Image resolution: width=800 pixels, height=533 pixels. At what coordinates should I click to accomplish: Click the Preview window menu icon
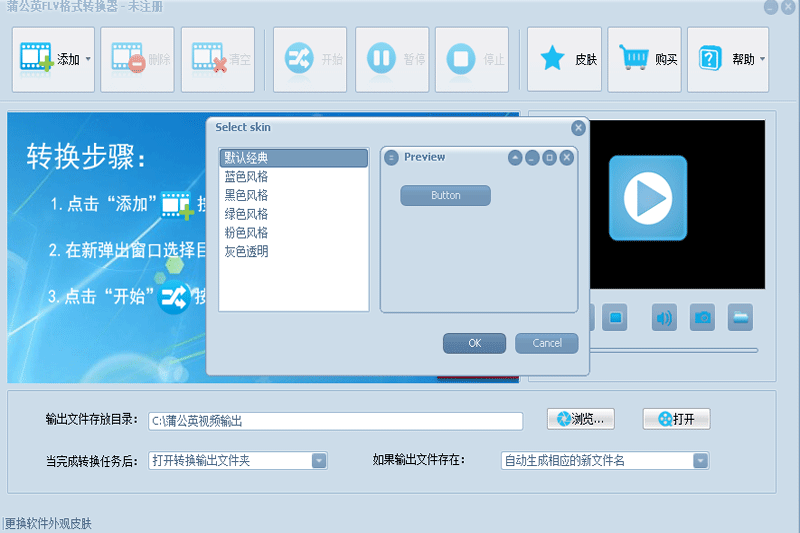(391, 158)
